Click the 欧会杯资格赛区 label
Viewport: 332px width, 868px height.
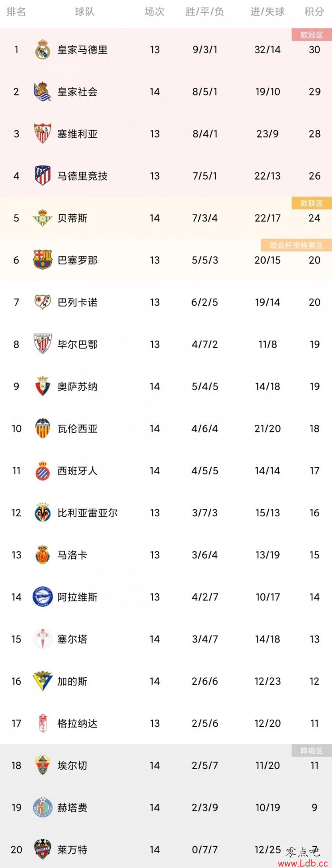[297, 245]
